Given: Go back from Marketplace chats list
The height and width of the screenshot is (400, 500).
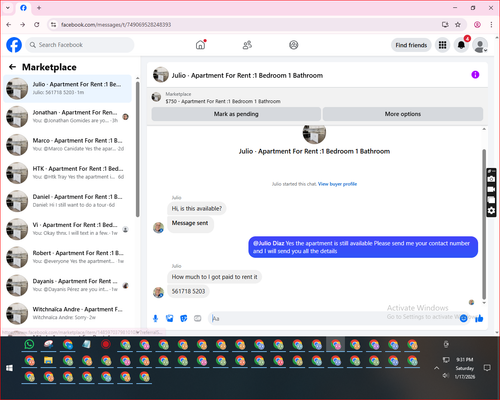Looking at the screenshot, I should pyautogui.click(x=13, y=67).
